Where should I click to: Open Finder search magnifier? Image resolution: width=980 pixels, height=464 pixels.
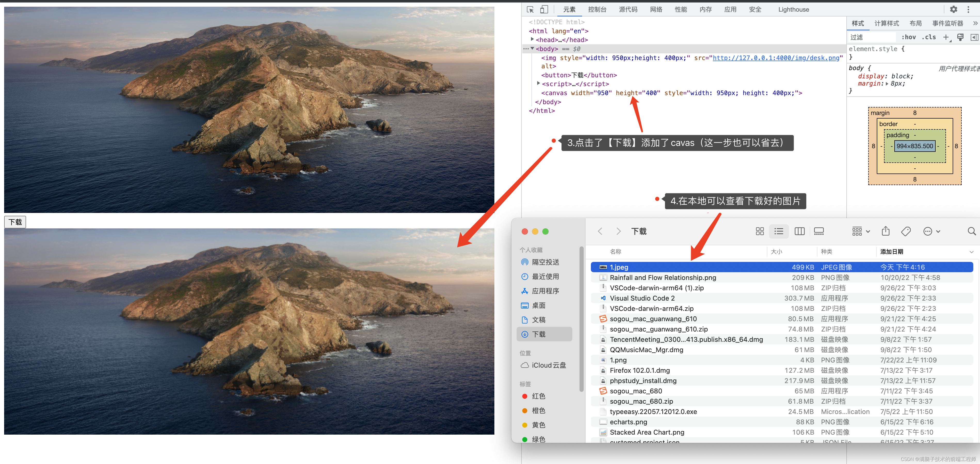[x=972, y=231]
